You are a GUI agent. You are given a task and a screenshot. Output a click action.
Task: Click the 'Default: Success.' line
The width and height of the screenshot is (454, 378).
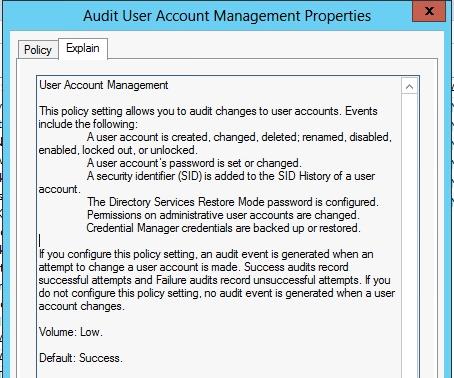click(x=81, y=358)
